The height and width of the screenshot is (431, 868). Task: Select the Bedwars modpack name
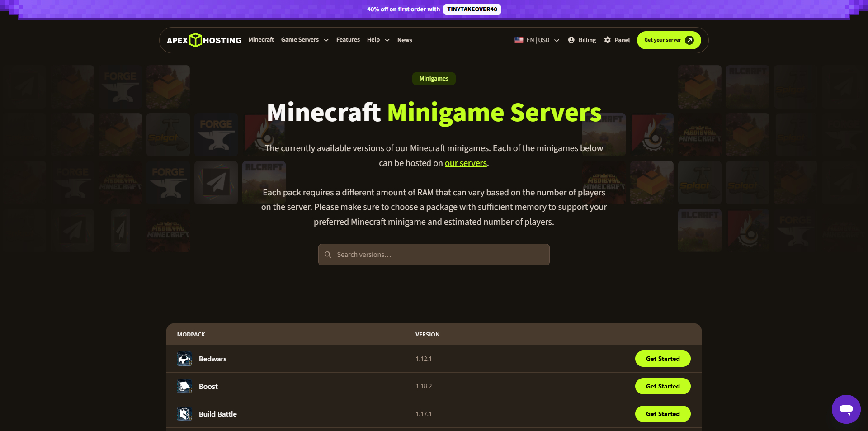pyautogui.click(x=213, y=359)
